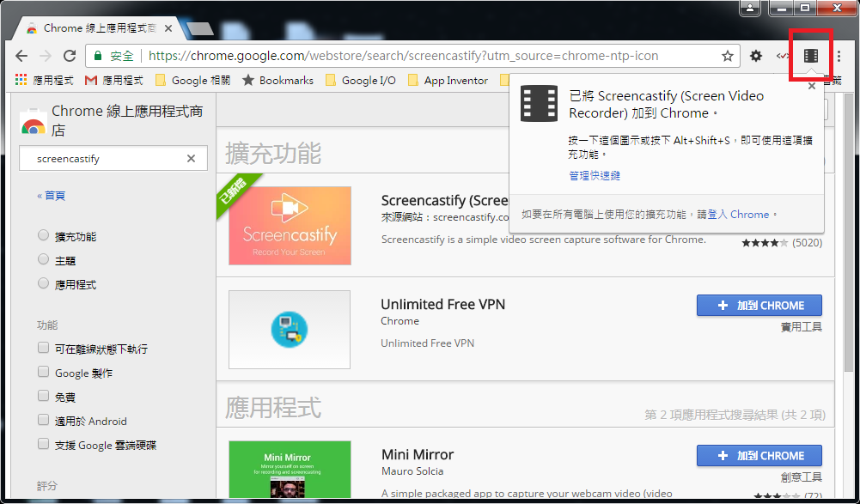Open the App Inventor bookmark folder
The width and height of the screenshot is (860, 504).
[448, 81]
